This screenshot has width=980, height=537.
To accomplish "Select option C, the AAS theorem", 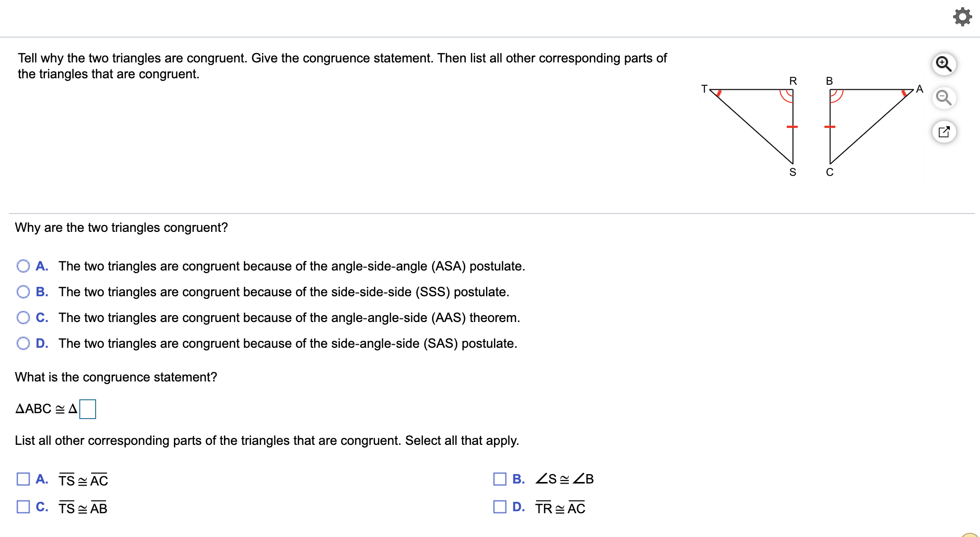I will click(23, 318).
